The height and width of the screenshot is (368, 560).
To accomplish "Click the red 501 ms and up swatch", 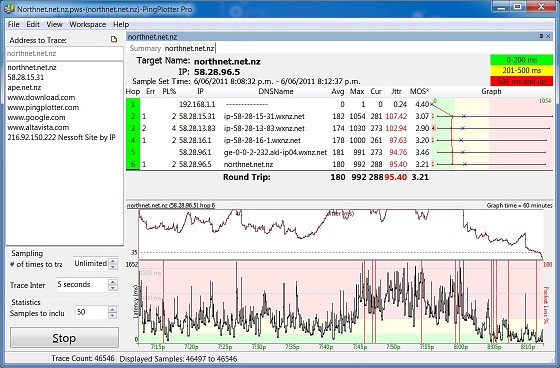I will [521, 81].
